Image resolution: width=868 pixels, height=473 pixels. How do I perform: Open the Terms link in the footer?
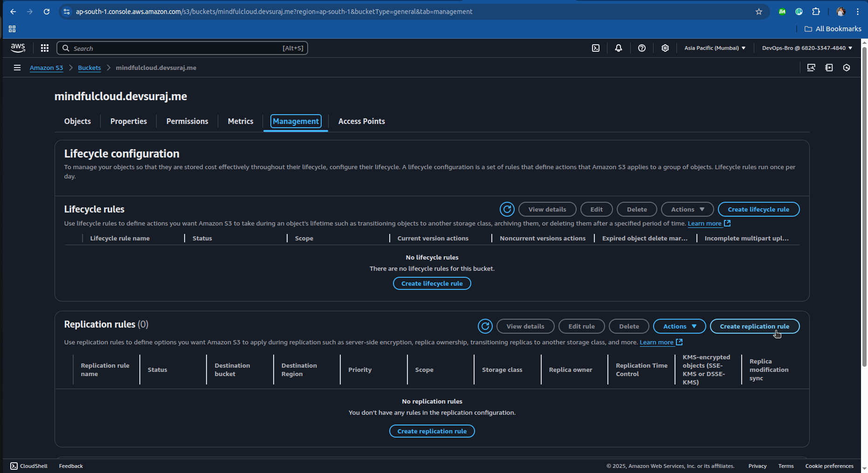[786, 466]
